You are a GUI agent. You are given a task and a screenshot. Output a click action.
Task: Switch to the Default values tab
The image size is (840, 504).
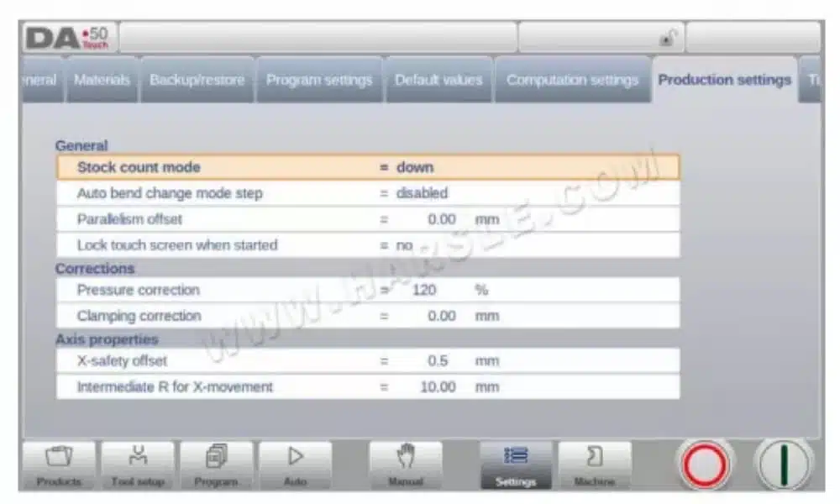[438, 80]
